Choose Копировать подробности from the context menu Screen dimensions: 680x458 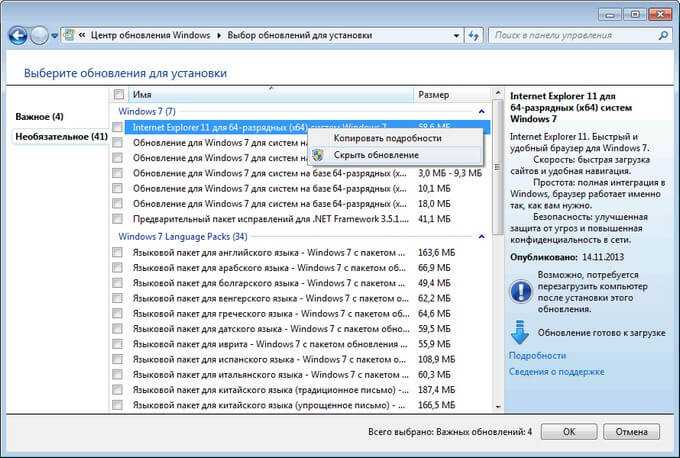coord(387,138)
